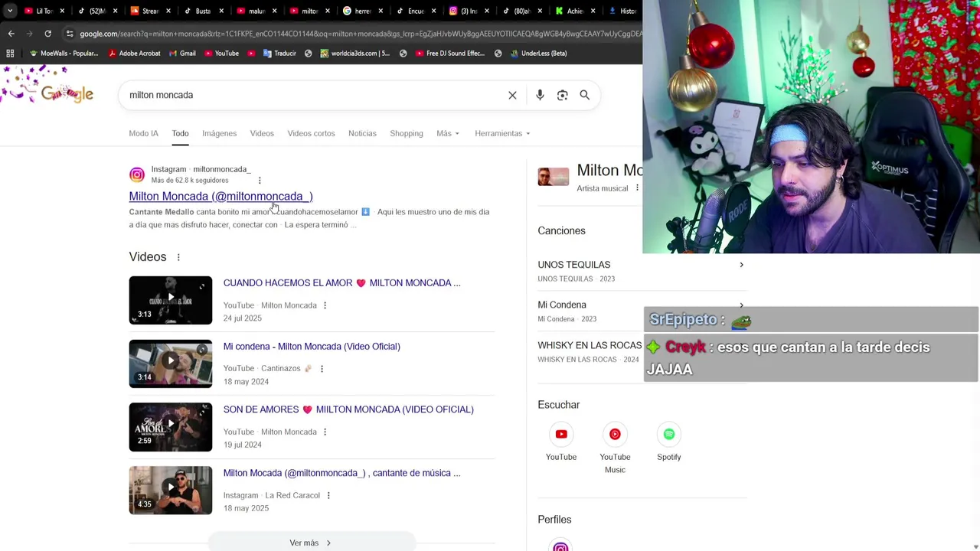Viewport: 980px width, 551px height.
Task: Open options next to Videos heading
Action: (x=178, y=257)
